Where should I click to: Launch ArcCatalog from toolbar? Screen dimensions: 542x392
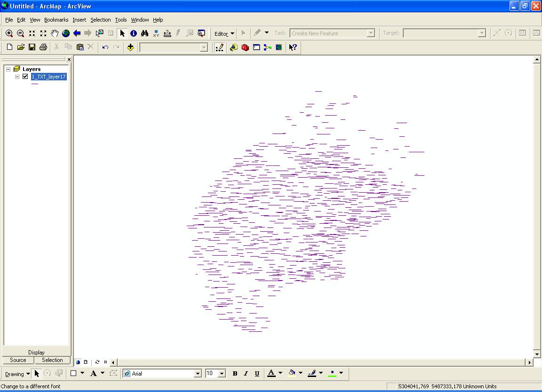(234, 47)
